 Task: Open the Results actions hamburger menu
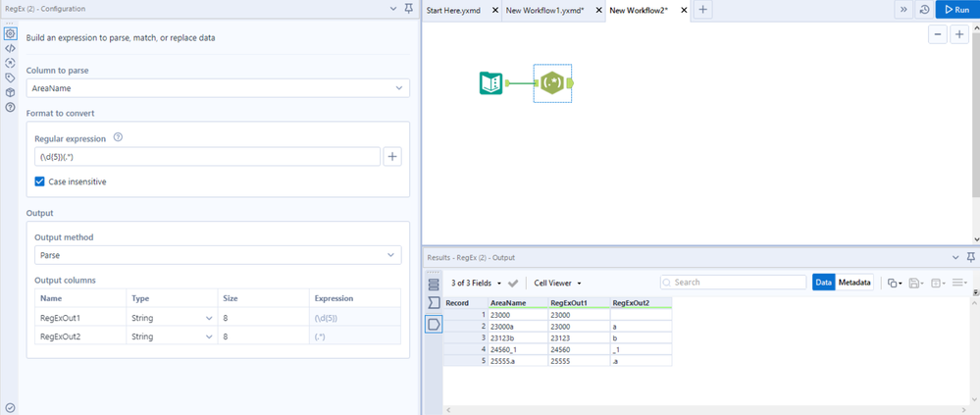959,284
